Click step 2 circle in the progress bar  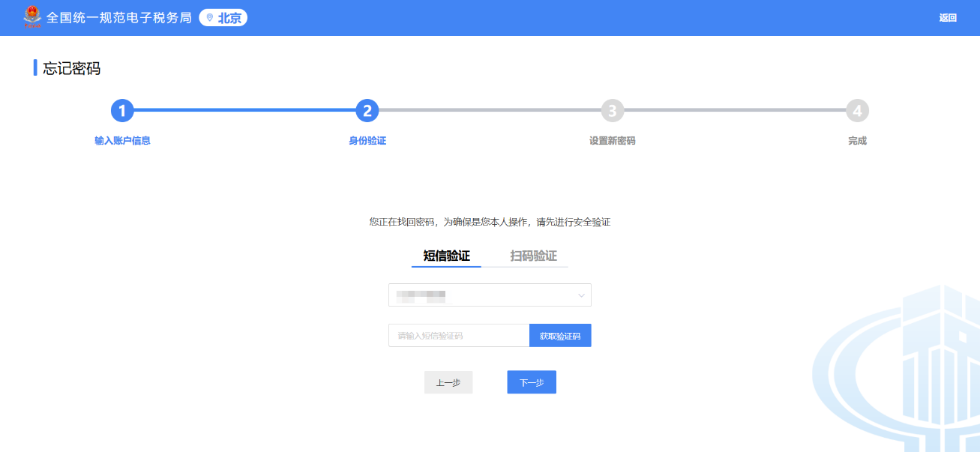click(367, 111)
